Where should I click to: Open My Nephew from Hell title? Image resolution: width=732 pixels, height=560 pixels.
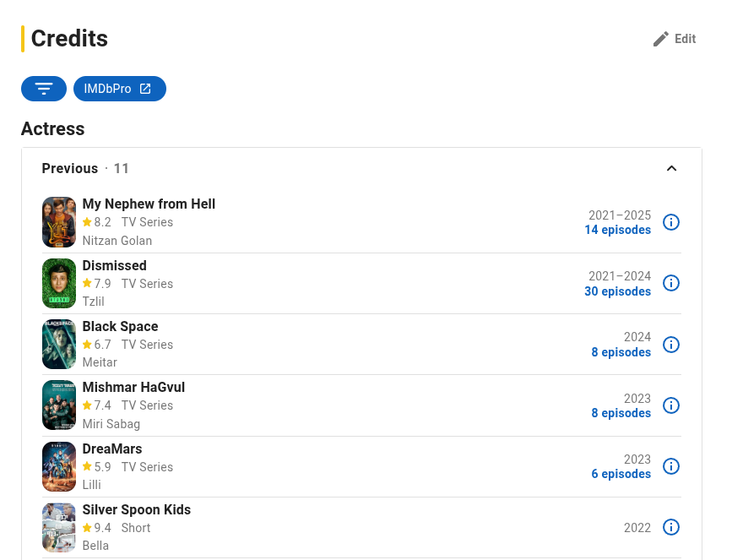(x=149, y=204)
